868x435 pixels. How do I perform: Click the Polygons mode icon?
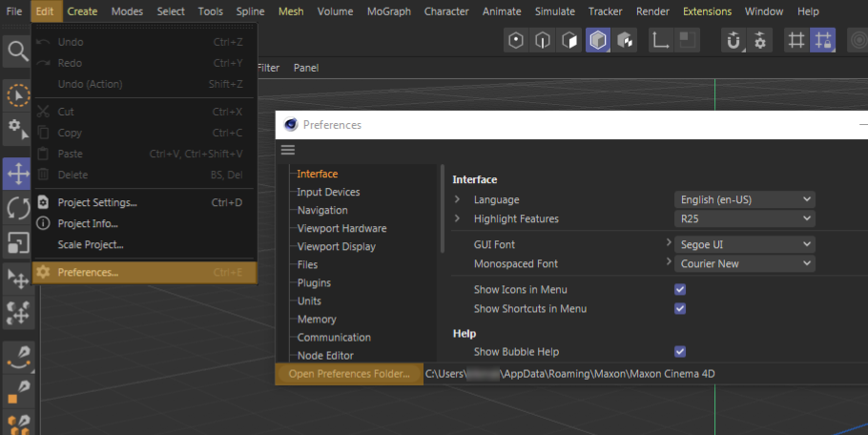(x=569, y=40)
